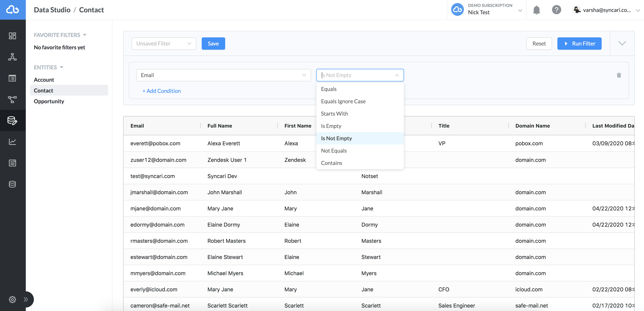Click the icloud.com domain cell
Viewport: 644px width, 311px height.
[x=529, y=289]
